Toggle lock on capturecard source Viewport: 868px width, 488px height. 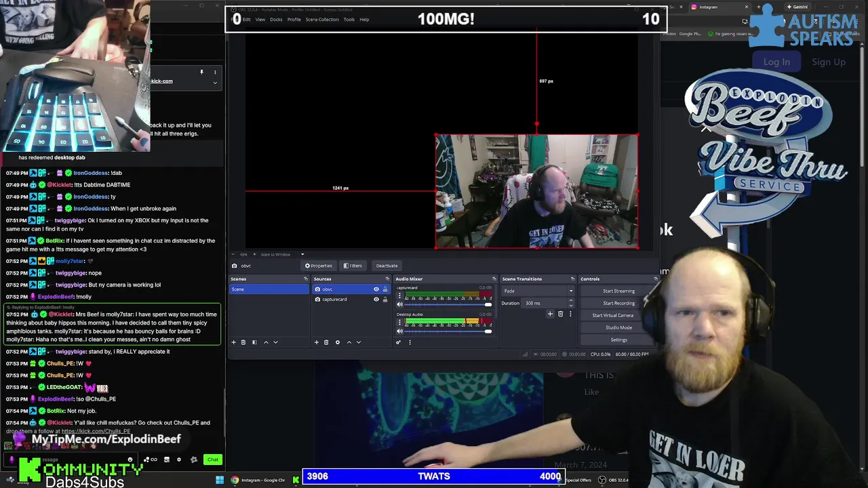pyautogui.click(x=385, y=300)
